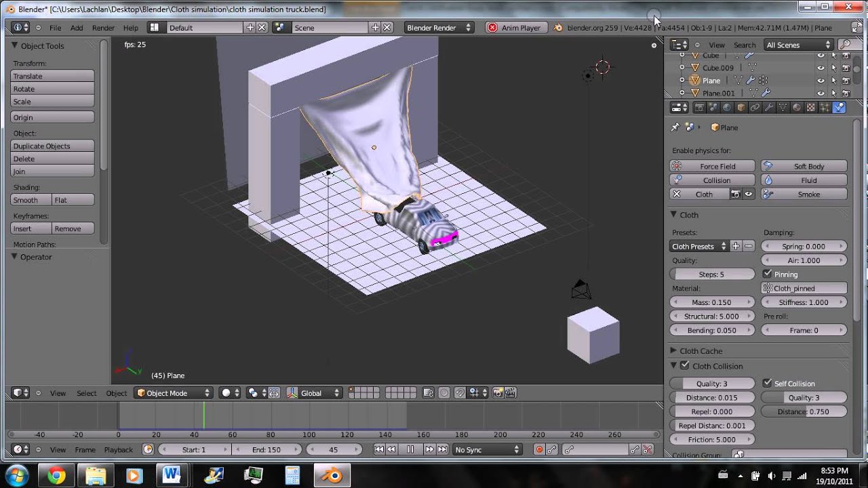868x488 pixels.
Task: Open the Texture properties tab (checker icon)
Action: [810, 107]
